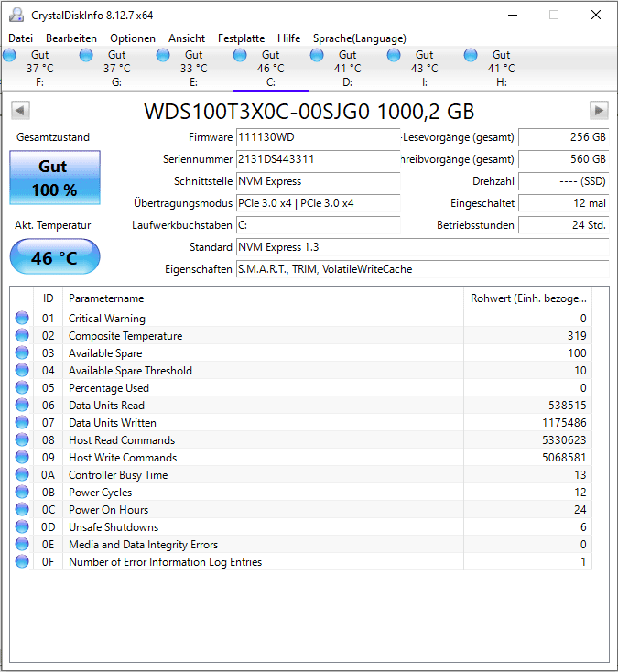Screen dimensions: 618x672
Task: Click status orb for Unsafe Shutdowns row
Action: click(x=22, y=526)
